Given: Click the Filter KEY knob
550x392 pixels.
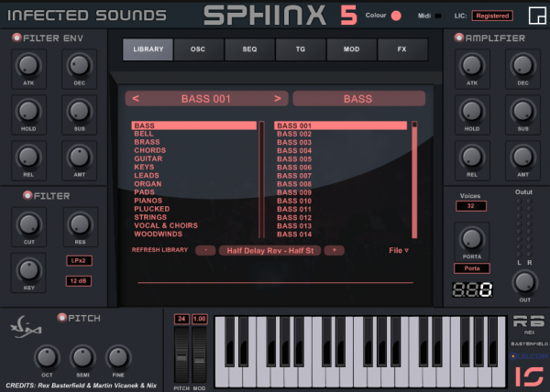Looking at the screenshot, I should click(x=28, y=270).
